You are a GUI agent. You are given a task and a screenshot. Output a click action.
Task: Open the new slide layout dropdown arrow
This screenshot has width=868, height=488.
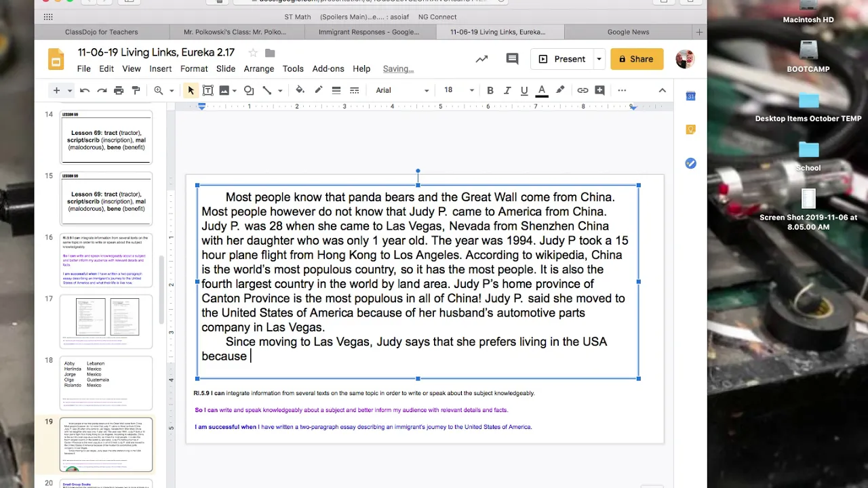[x=69, y=90]
